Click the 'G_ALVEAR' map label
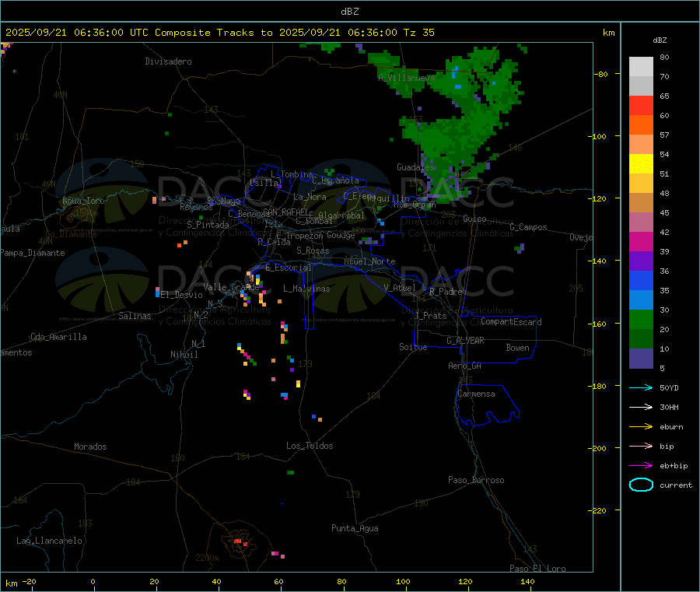The width and height of the screenshot is (700, 592). click(465, 341)
